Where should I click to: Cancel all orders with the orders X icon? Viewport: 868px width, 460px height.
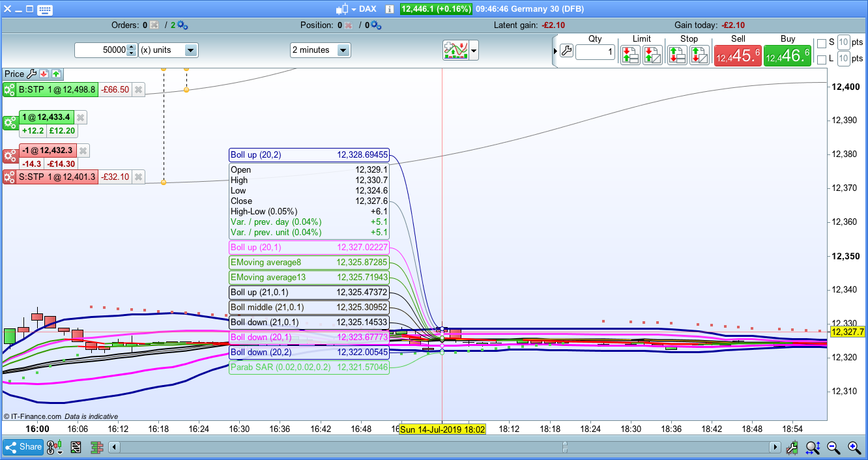point(154,25)
